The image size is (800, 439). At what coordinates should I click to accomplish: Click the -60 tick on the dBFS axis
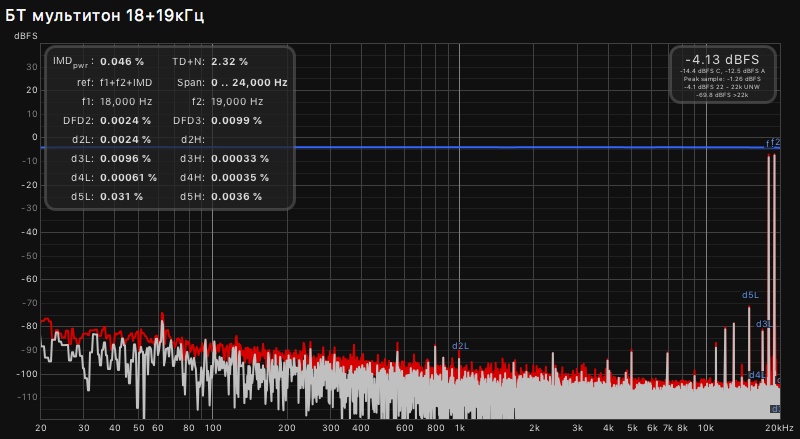click(30, 279)
